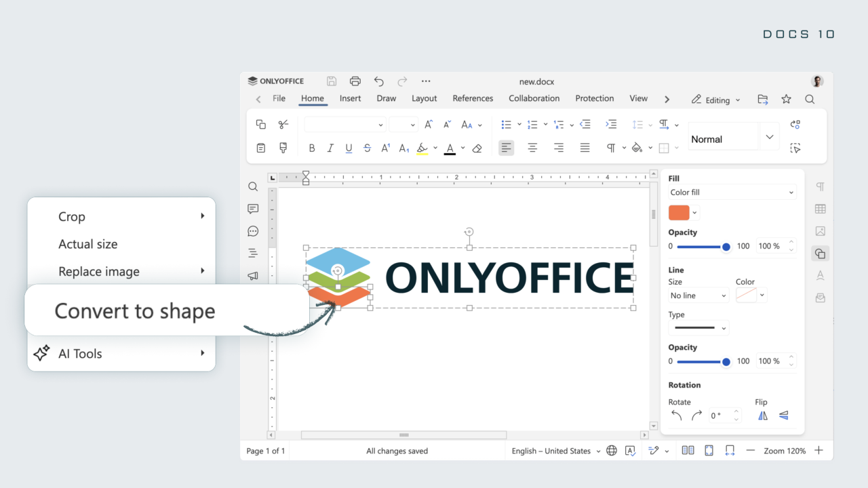Flip the shape horizontally
The width and height of the screenshot is (868, 488).
[x=763, y=415]
